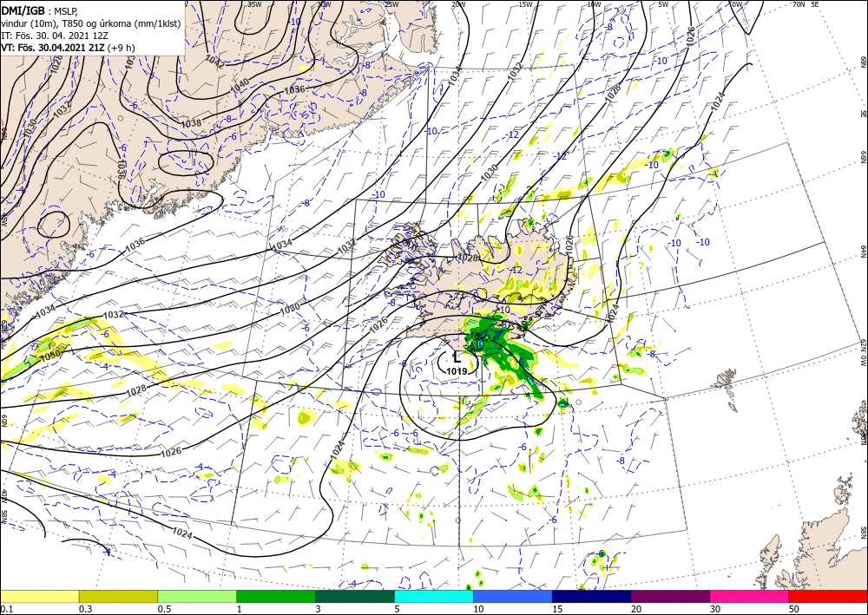Screen dimensions: 868x615
Task: Select the navy 15 mm legend swatch
Action: [x=592, y=596]
